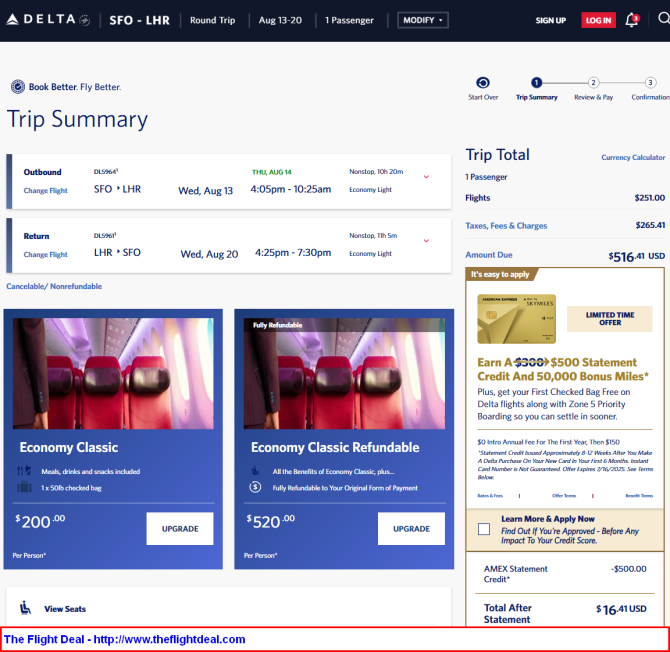Expand the Return flight details chevron

[x=426, y=241]
